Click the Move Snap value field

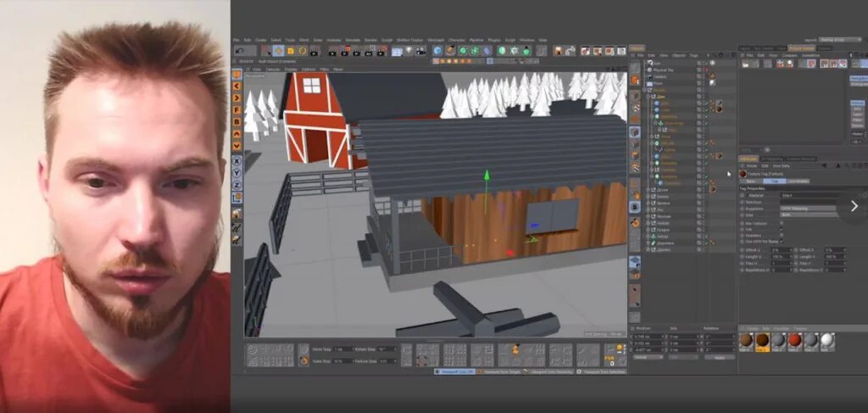[343, 349]
